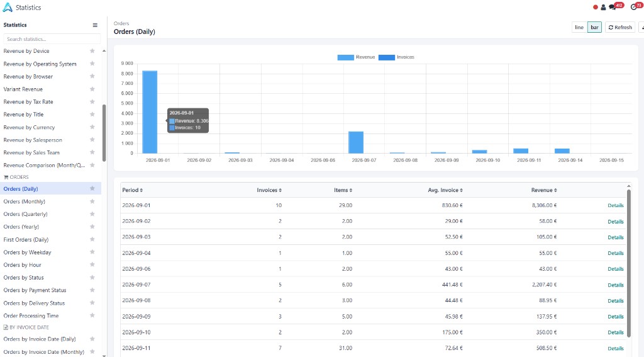
Task: Sort table by Items column
Action: [x=343, y=190]
